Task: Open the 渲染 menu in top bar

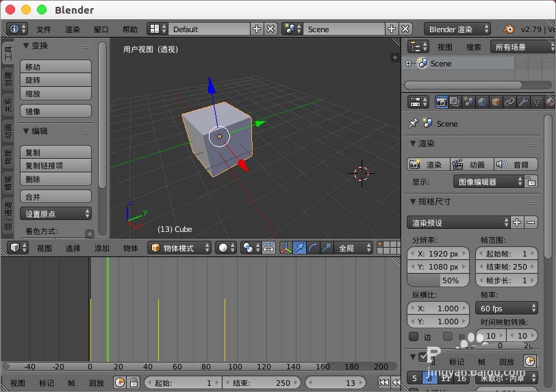Action: [x=73, y=29]
